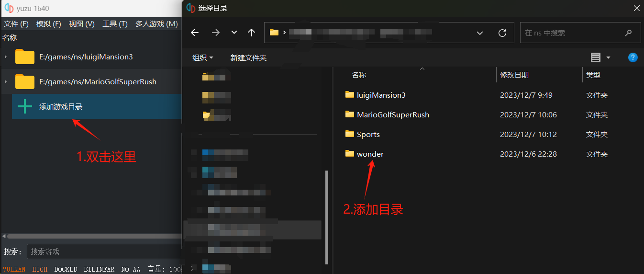Open the 模拟 (E) menu
The width and height of the screenshot is (644, 274).
pyautogui.click(x=48, y=24)
